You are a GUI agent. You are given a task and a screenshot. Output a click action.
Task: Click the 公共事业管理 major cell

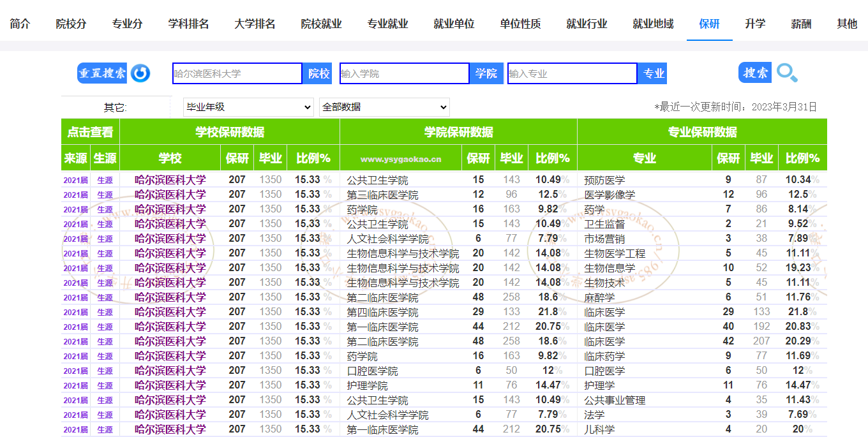coord(615,401)
